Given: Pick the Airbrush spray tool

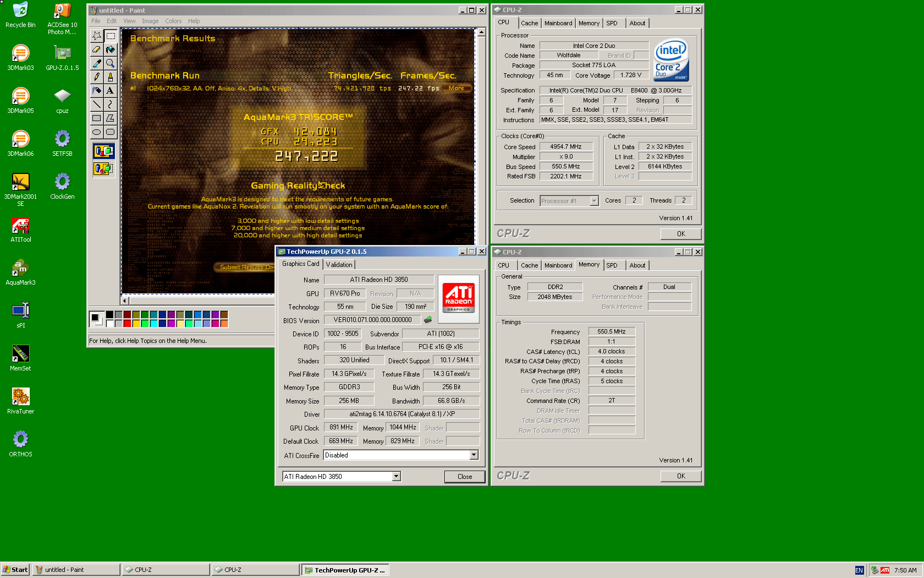Looking at the screenshot, I should 97,91.
